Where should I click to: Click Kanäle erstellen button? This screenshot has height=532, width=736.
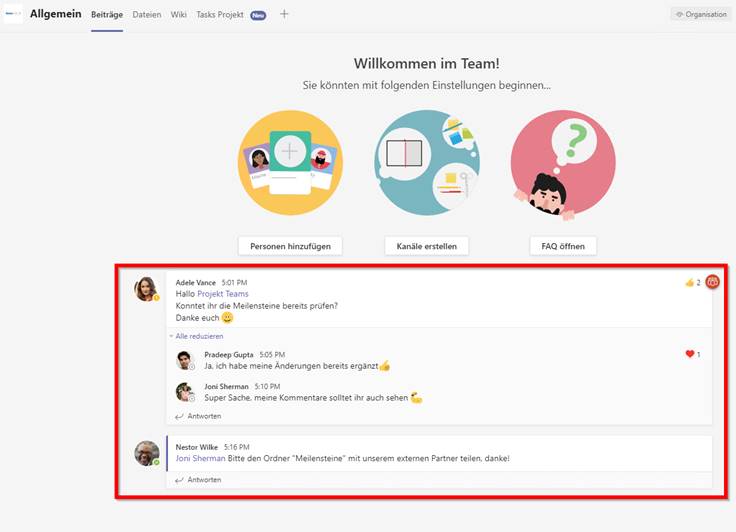tap(426, 246)
